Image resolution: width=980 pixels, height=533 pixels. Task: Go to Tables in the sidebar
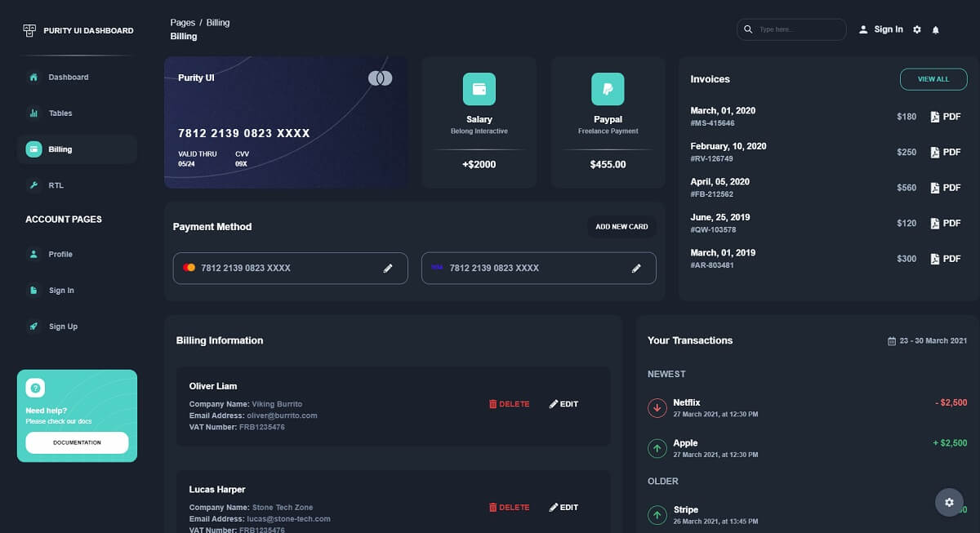click(x=60, y=113)
